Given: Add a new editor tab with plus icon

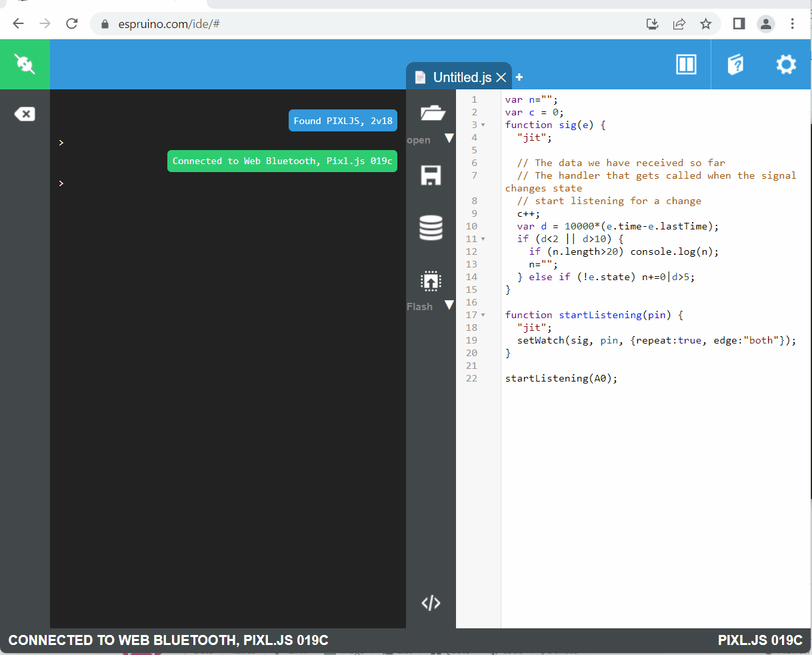Looking at the screenshot, I should (519, 77).
